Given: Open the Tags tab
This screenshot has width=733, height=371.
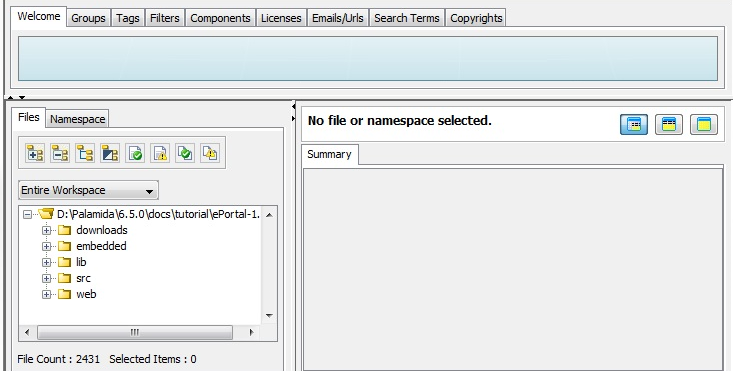Looking at the screenshot, I should [128, 18].
